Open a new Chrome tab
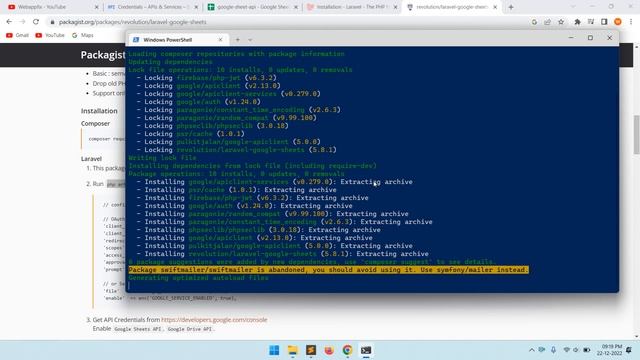 [x=511, y=7]
